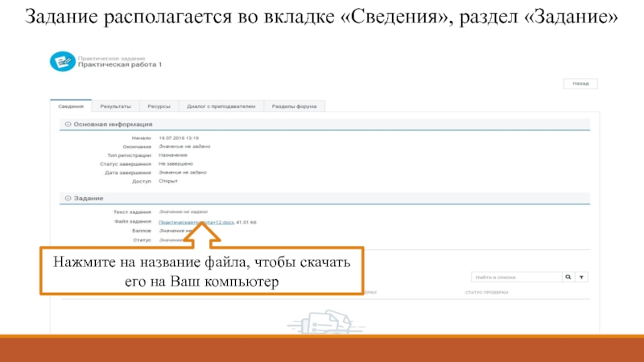Screen dimensions: 644x362
Task: Open the «Разделы форума» tab
Action: (x=295, y=105)
